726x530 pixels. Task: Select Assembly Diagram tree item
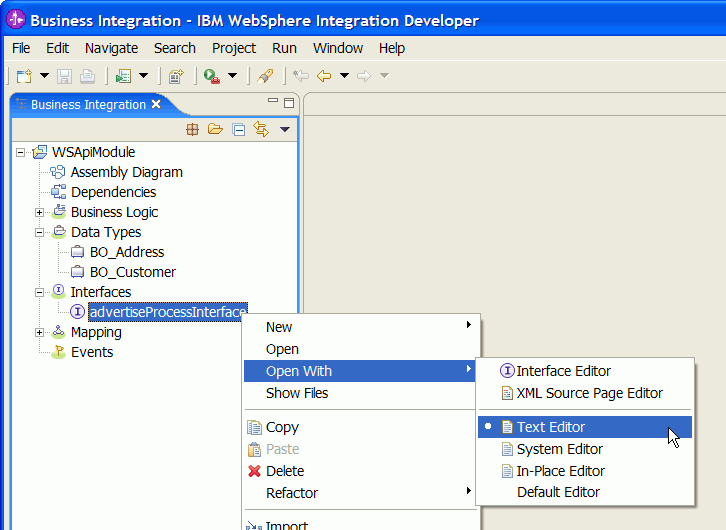pos(126,172)
